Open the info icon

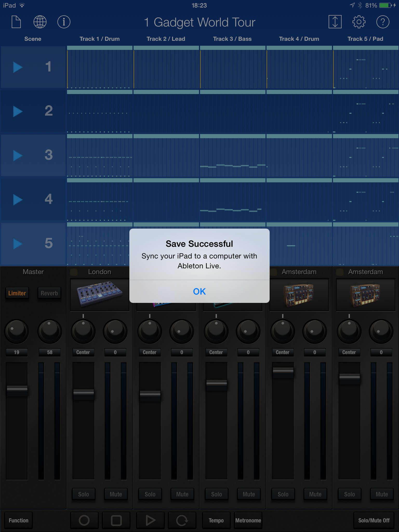[x=64, y=22]
